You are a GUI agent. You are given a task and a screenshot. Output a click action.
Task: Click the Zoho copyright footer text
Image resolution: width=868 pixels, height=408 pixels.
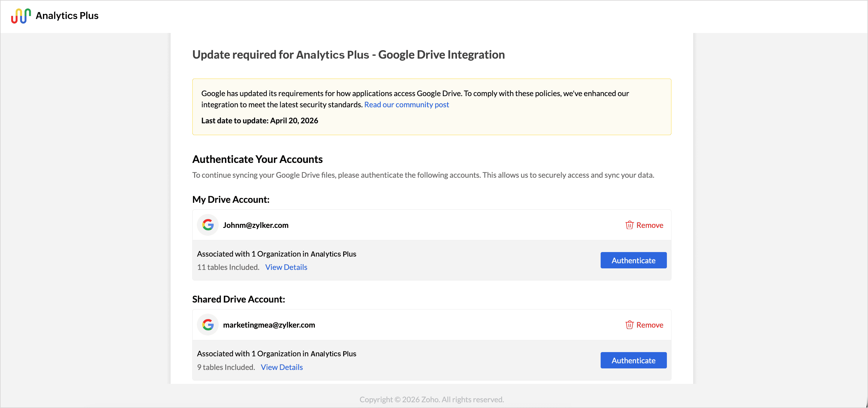tap(431, 399)
